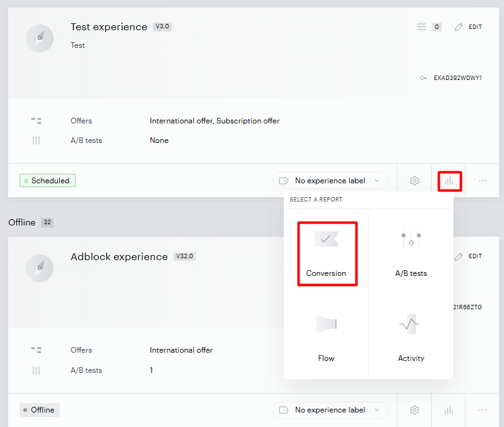Screen dimensions: 504x427
Task: Click the Test experience title
Action: point(109,27)
